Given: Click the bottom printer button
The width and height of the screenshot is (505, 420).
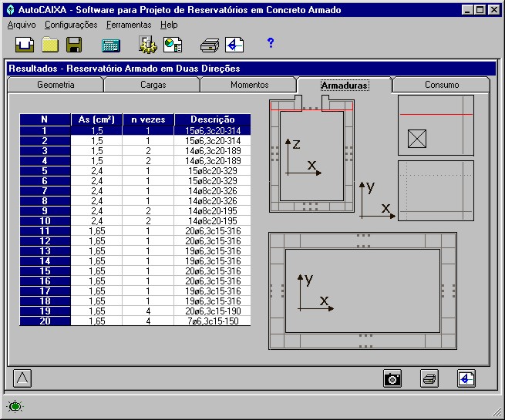Looking at the screenshot, I should coord(429,378).
